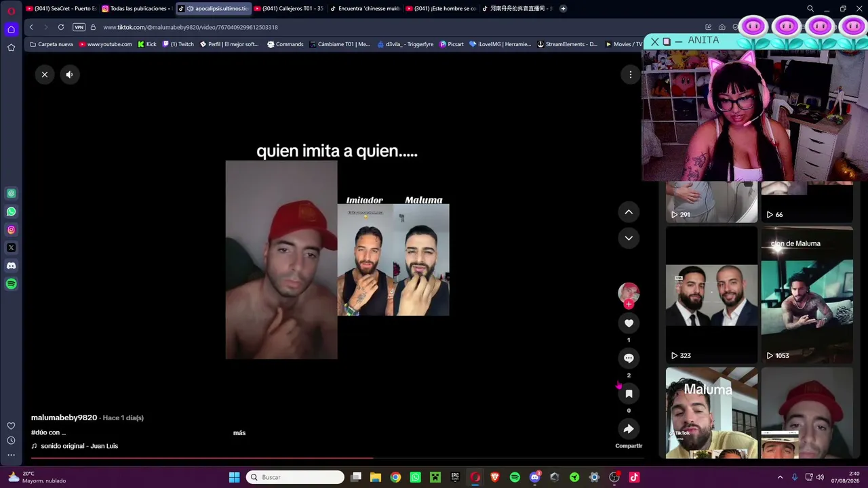Open the 'Carpeta nueva' bookmarks folder
868x488 pixels.
tap(51, 44)
